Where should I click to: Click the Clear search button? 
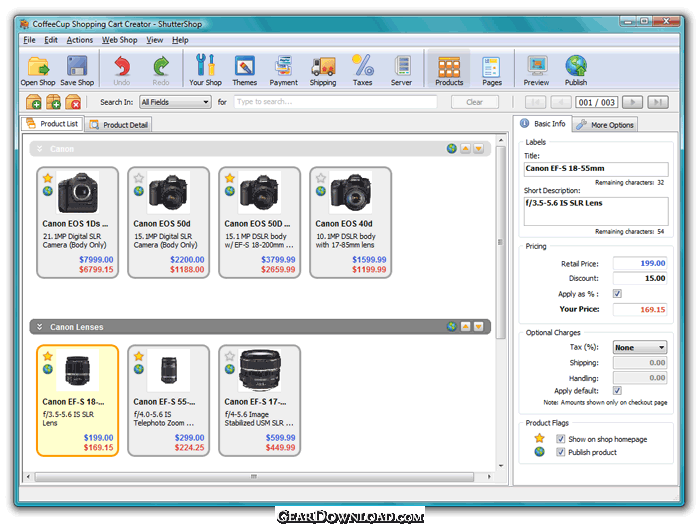click(x=475, y=102)
